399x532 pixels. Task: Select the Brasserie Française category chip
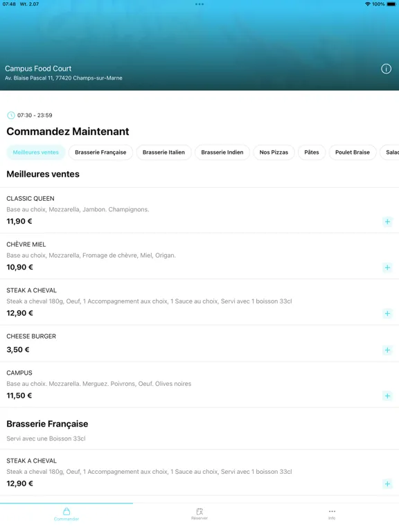coord(100,152)
